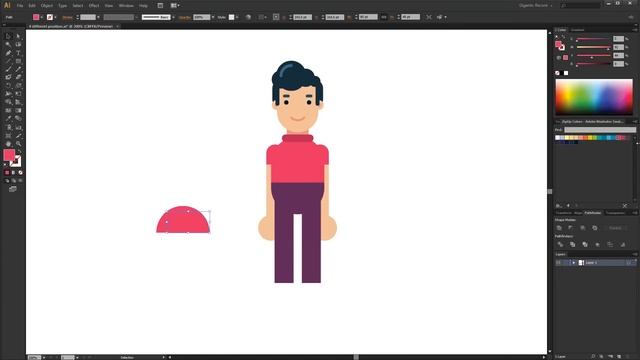Set toolbox paint mode to Gradient
The height and width of the screenshot is (360, 640).
[13, 173]
